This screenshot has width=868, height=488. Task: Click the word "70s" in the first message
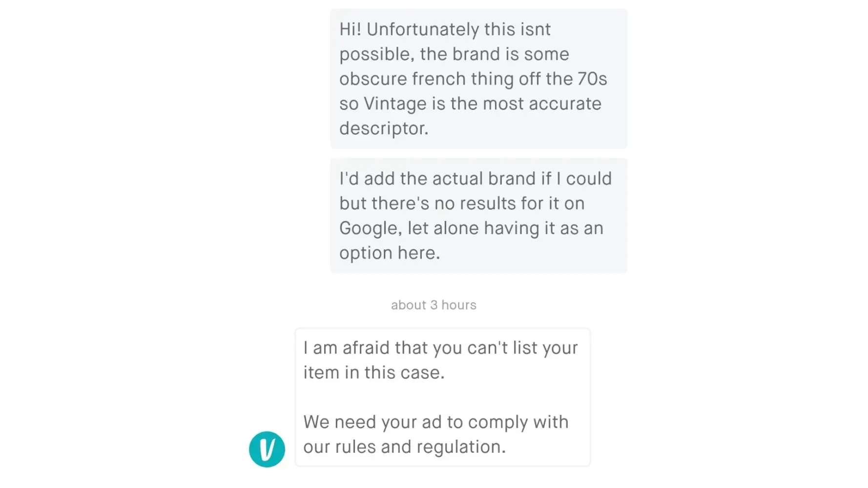592,79
